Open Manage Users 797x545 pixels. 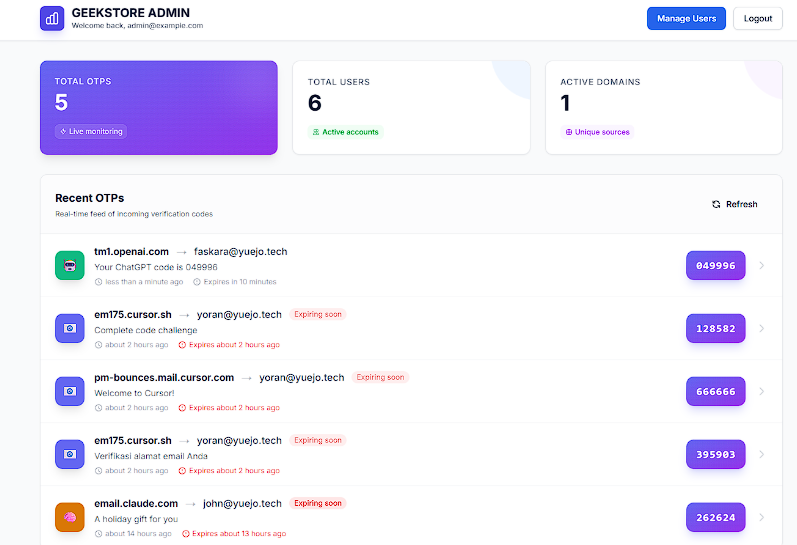[x=686, y=18]
